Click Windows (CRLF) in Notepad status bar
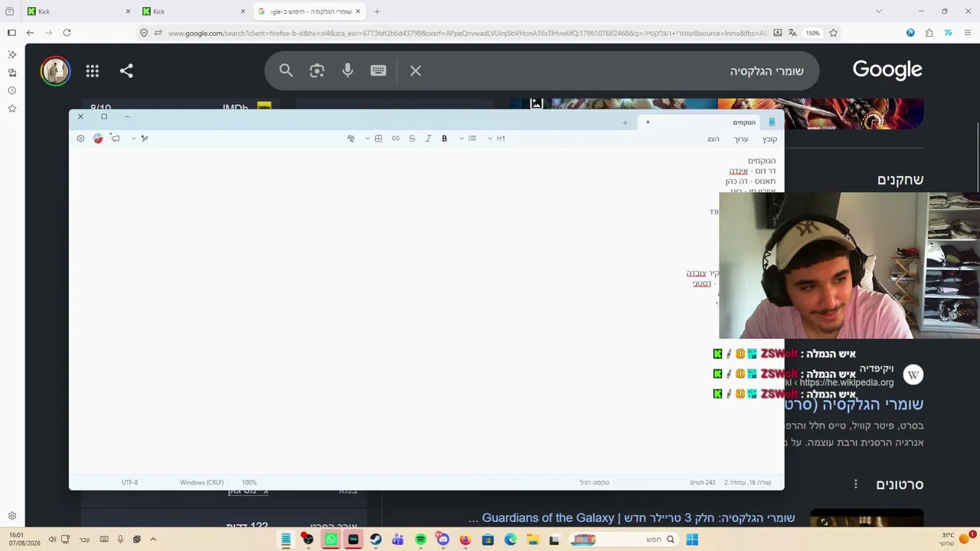Image resolution: width=980 pixels, height=551 pixels. (202, 483)
